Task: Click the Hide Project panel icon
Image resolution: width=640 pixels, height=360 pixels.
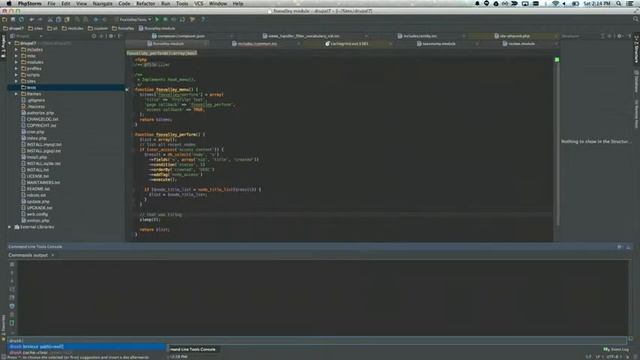Action: click(120, 36)
